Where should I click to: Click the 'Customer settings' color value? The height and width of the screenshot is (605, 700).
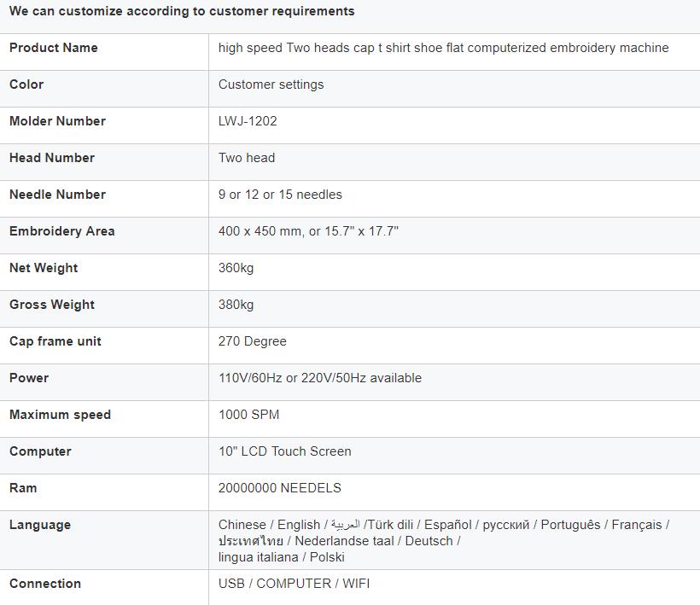pyautogui.click(x=271, y=84)
